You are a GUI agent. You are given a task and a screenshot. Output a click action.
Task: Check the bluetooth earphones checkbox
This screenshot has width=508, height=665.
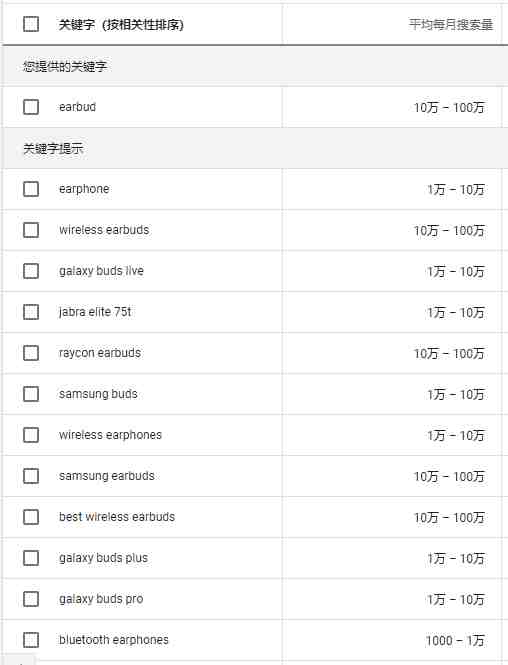(31, 640)
